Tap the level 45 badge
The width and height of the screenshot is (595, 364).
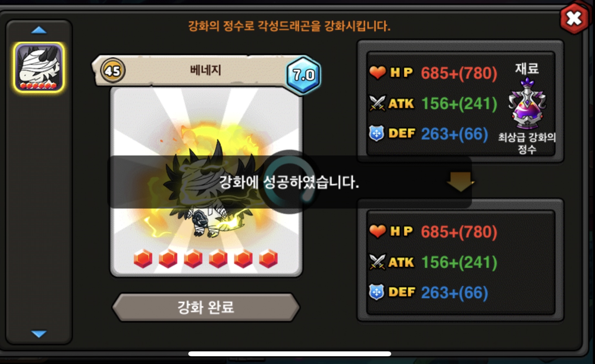pyautogui.click(x=113, y=71)
